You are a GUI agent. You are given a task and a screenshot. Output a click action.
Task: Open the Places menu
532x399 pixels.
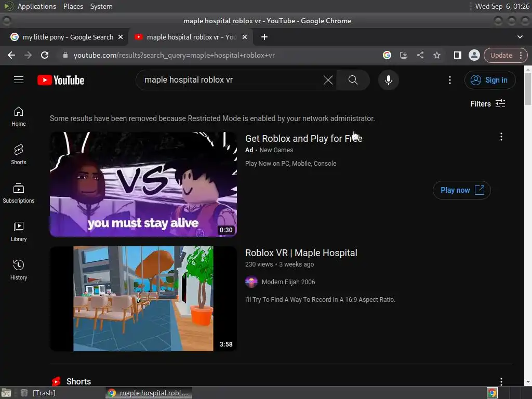(73, 6)
